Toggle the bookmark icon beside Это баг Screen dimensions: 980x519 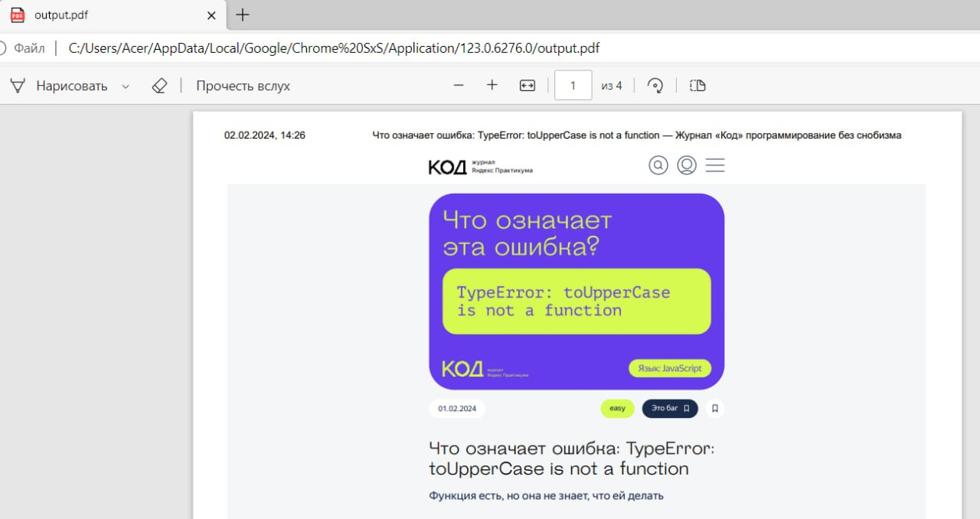tap(715, 409)
